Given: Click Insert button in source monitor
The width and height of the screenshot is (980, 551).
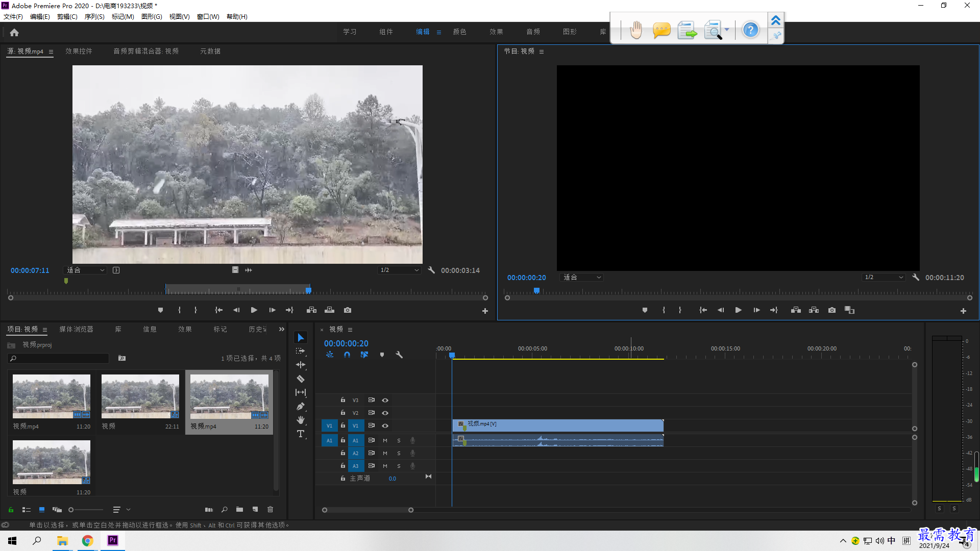Looking at the screenshot, I should 311,310.
